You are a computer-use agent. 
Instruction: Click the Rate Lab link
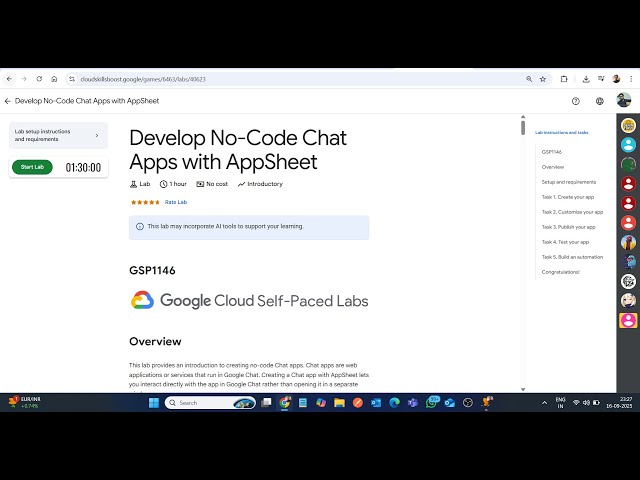pos(176,202)
